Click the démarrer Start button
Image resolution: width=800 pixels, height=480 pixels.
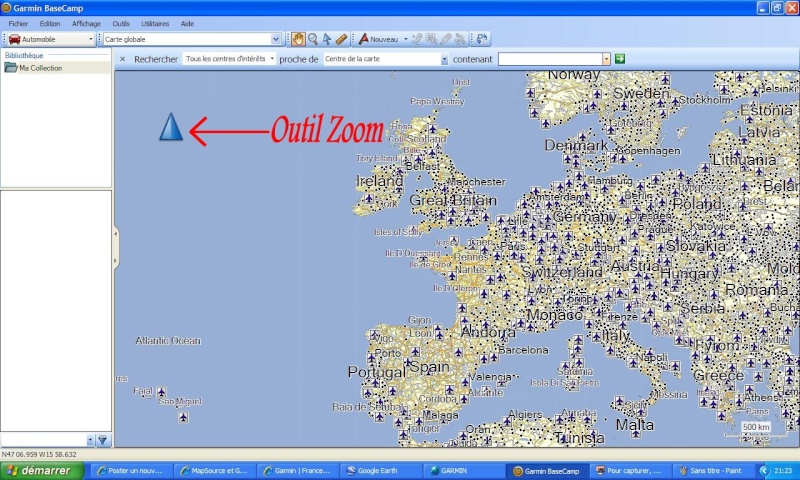point(42,470)
